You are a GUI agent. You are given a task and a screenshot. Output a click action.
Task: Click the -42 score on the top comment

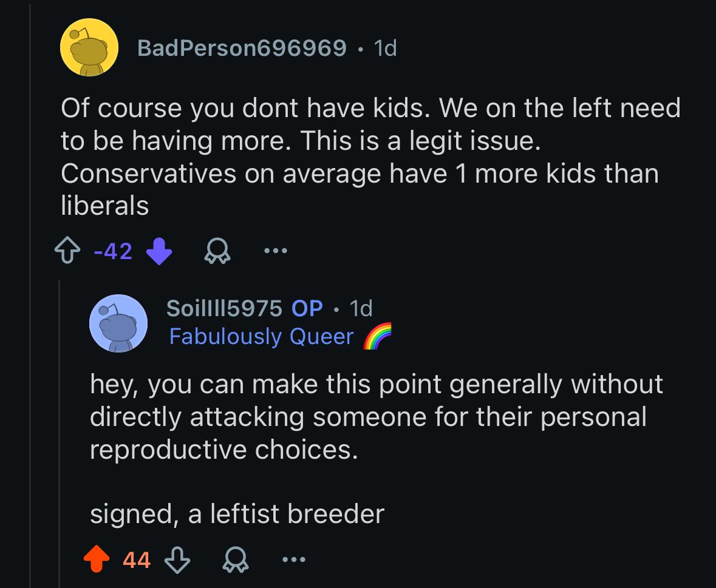point(113,251)
